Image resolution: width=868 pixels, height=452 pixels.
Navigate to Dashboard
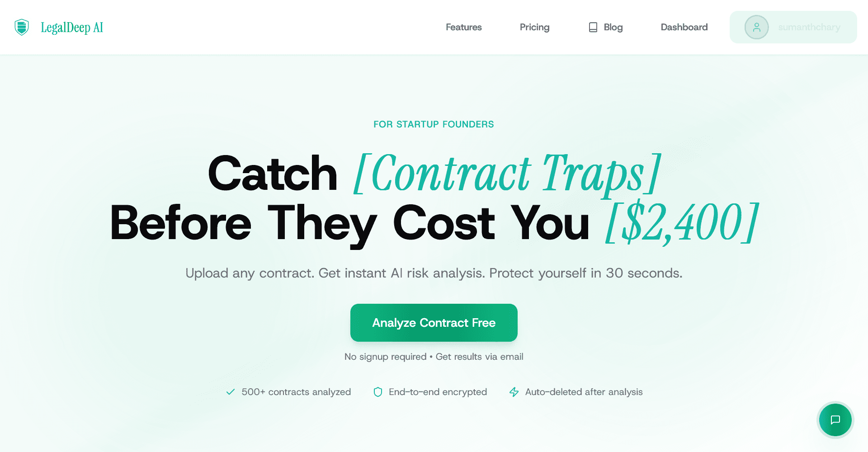tap(684, 27)
